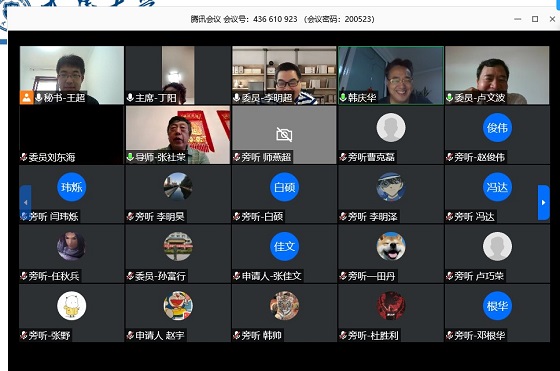
Task: Click the blue 俊伟 avatar circle
Action: point(497,127)
